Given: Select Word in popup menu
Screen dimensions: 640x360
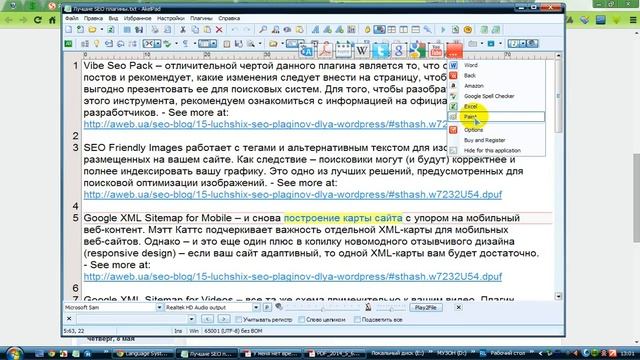Looking at the screenshot, I should (x=496, y=65).
